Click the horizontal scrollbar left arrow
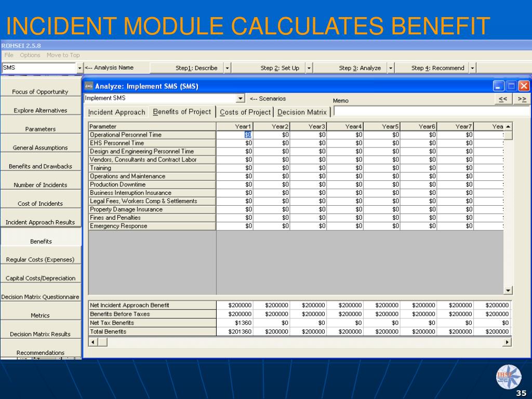Image resolution: width=532 pixels, height=399 pixels. (x=93, y=342)
